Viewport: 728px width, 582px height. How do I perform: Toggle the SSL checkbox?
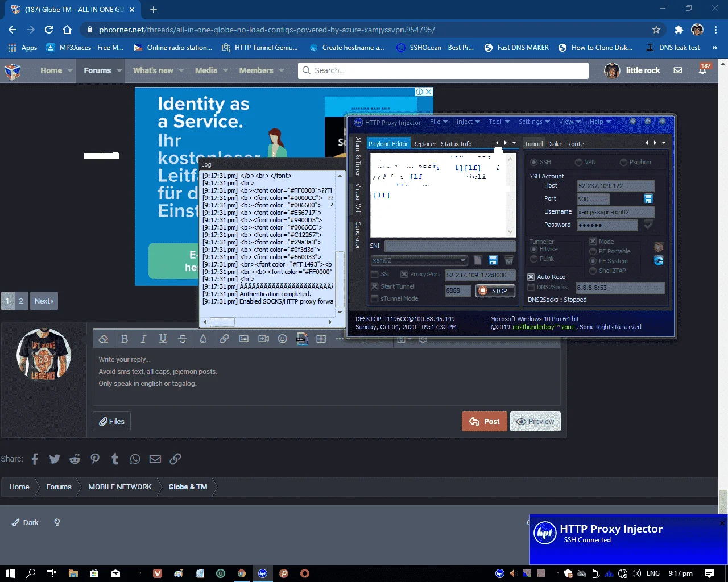point(375,275)
